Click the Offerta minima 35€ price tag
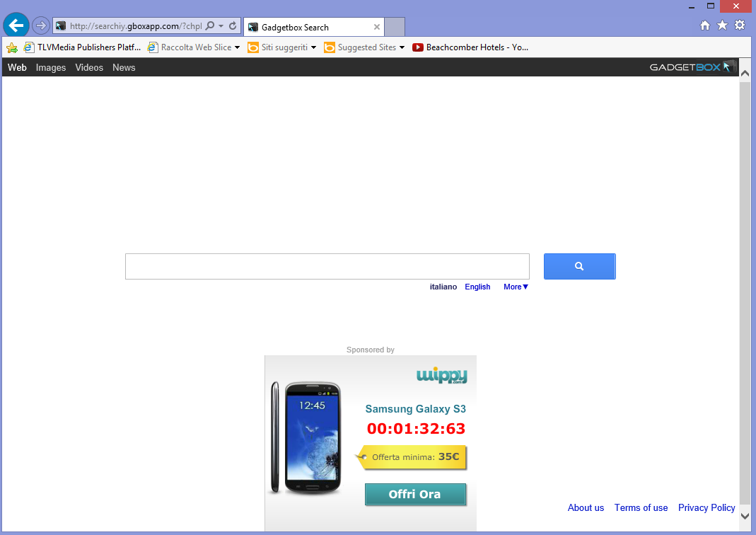Viewport: 756px width, 535px height. tap(412, 457)
